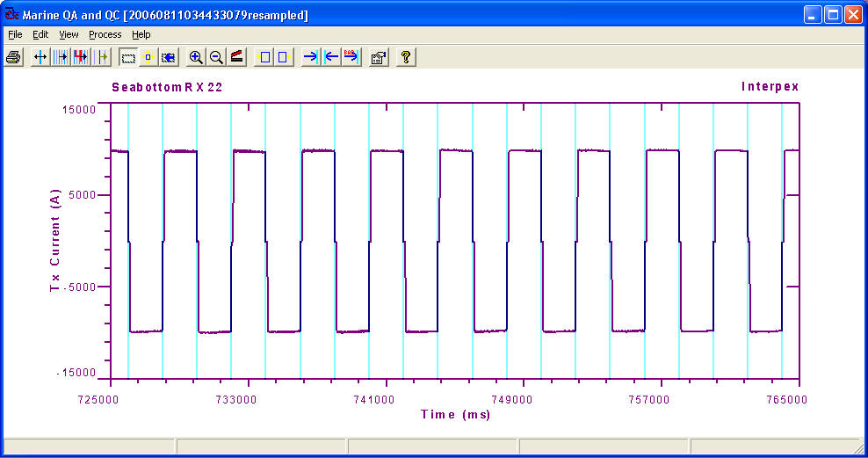
Task: Click the dashed box with blue arrow icon
Action: pos(169,57)
